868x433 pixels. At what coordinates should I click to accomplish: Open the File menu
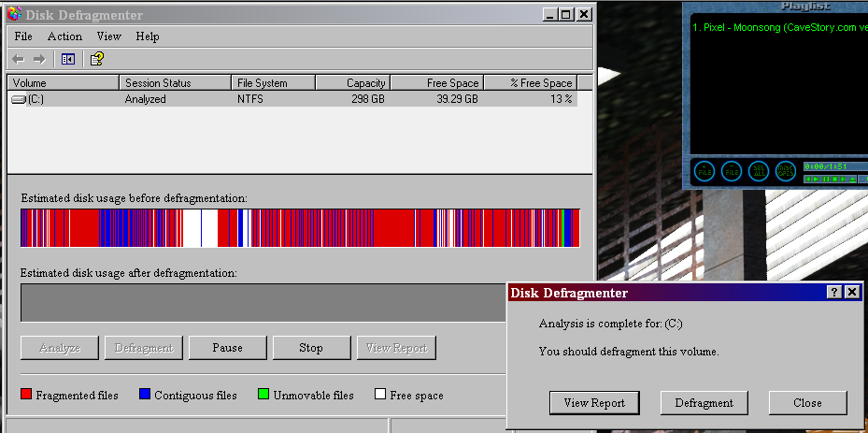(23, 36)
